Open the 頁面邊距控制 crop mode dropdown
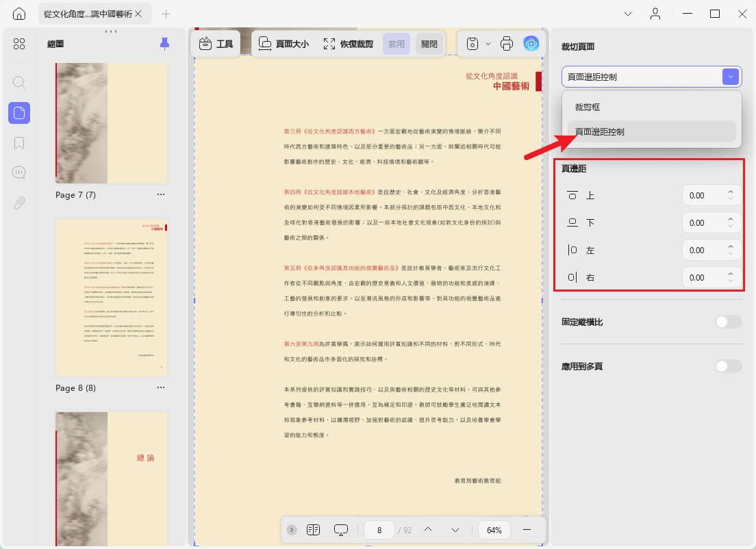Screen dimensions: 756x549 coord(651,77)
